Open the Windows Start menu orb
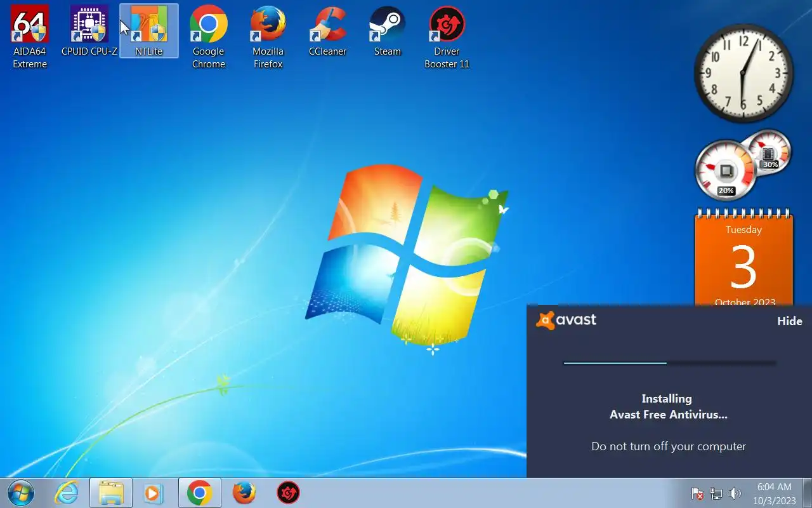The height and width of the screenshot is (508, 812). [21, 493]
